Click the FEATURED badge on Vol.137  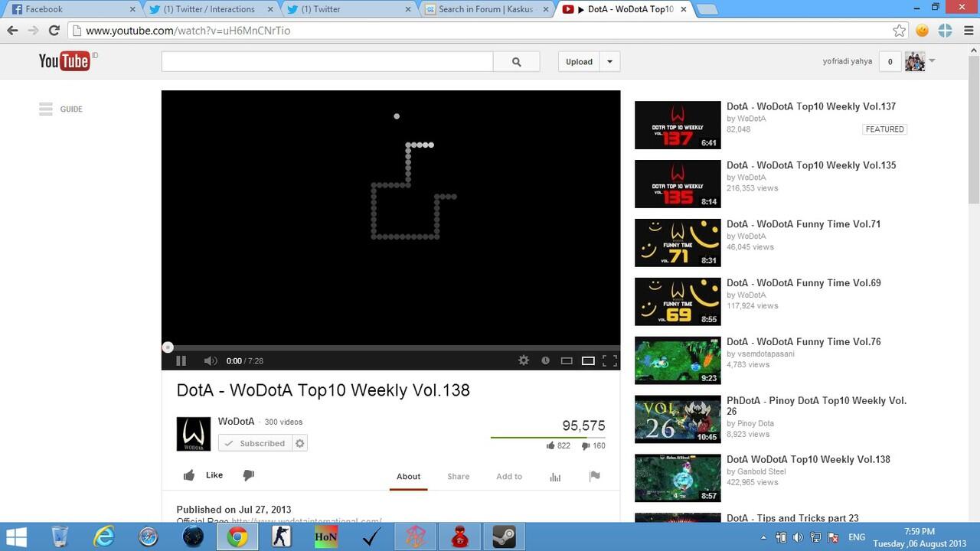[x=885, y=129]
